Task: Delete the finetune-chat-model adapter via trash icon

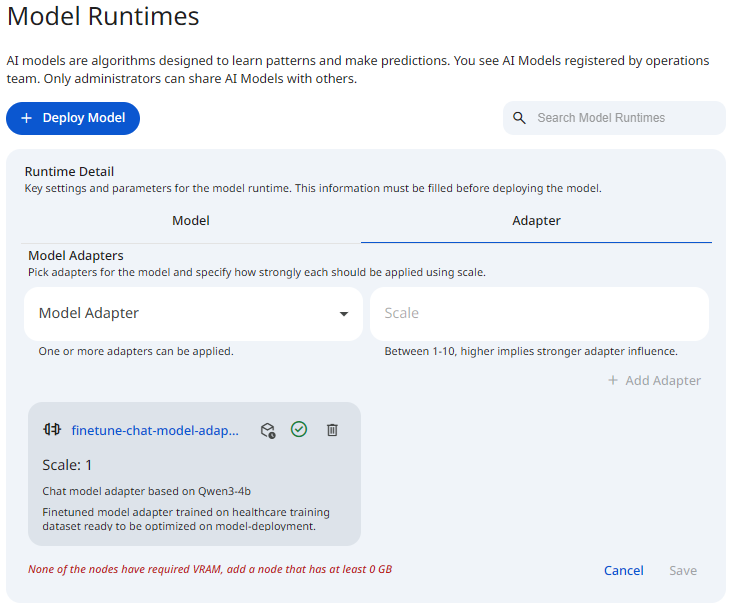Action: point(332,430)
